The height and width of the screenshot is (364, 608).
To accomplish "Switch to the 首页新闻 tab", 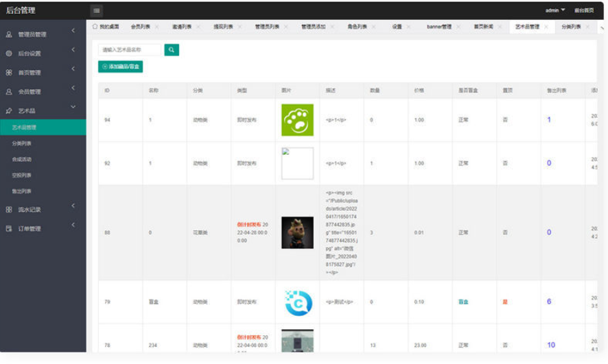I will tap(484, 27).
